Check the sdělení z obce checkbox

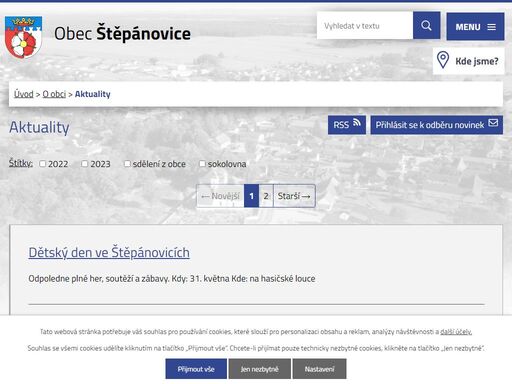coord(127,164)
